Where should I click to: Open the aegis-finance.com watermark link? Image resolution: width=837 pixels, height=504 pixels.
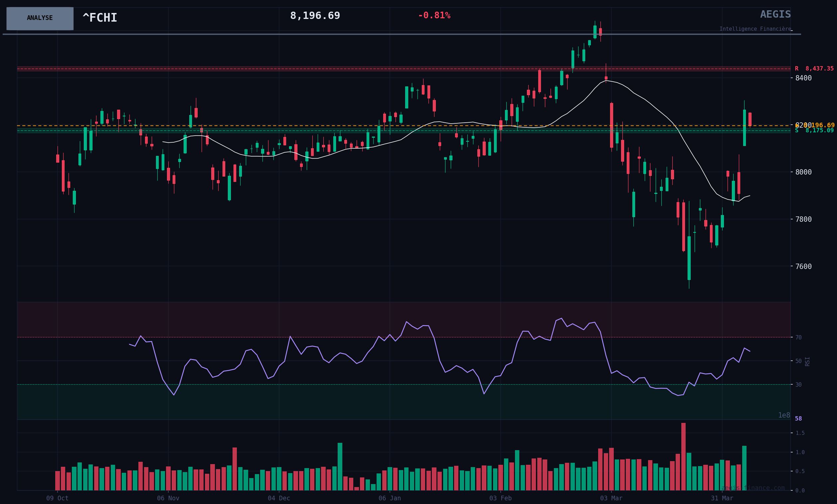(753, 488)
